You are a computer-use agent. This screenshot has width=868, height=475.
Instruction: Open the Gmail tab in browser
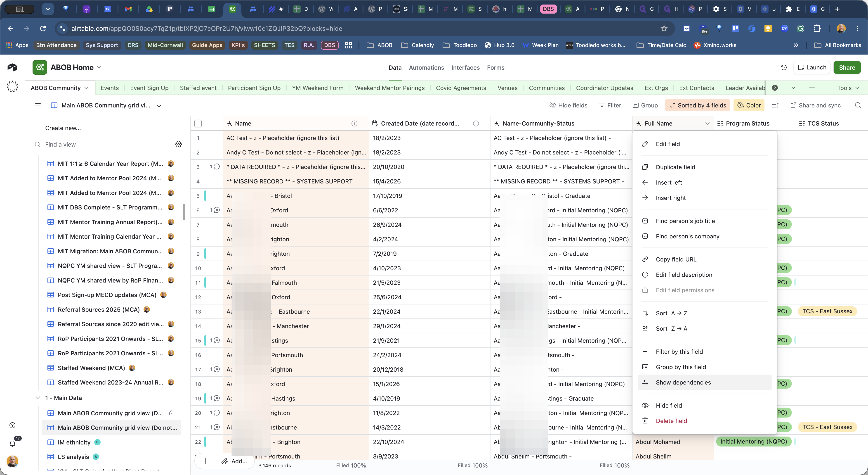click(x=128, y=9)
